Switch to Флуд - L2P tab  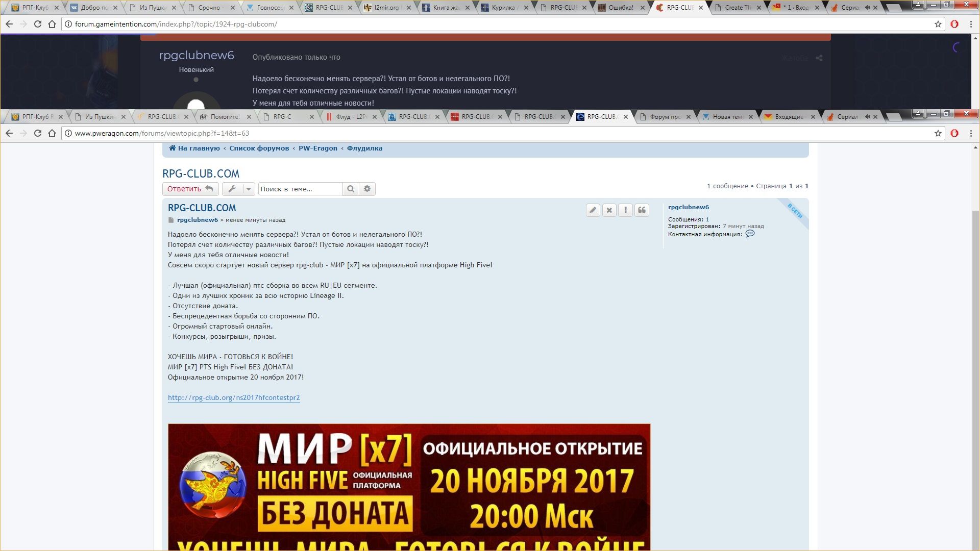click(351, 117)
